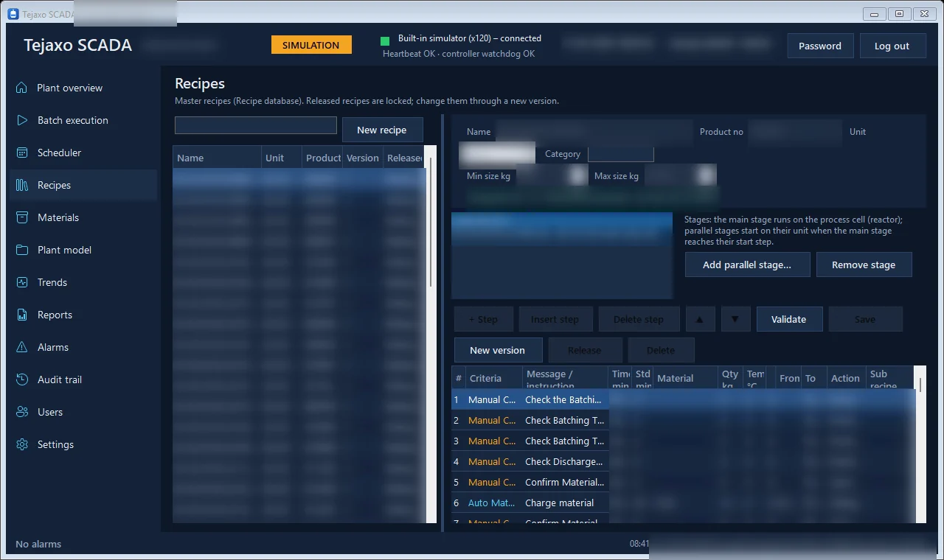944x560 pixels.
Task: Click the Insert step button
Action: [555, 319]
